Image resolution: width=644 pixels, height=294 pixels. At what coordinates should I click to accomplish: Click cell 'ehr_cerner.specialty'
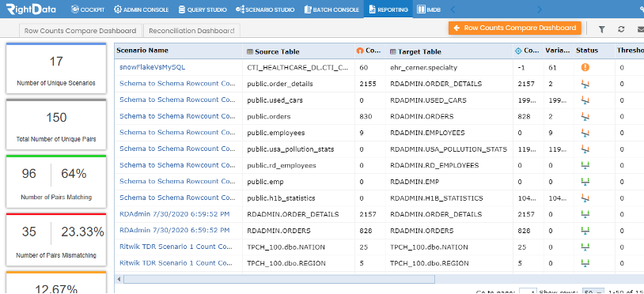(x=424, y=67)
